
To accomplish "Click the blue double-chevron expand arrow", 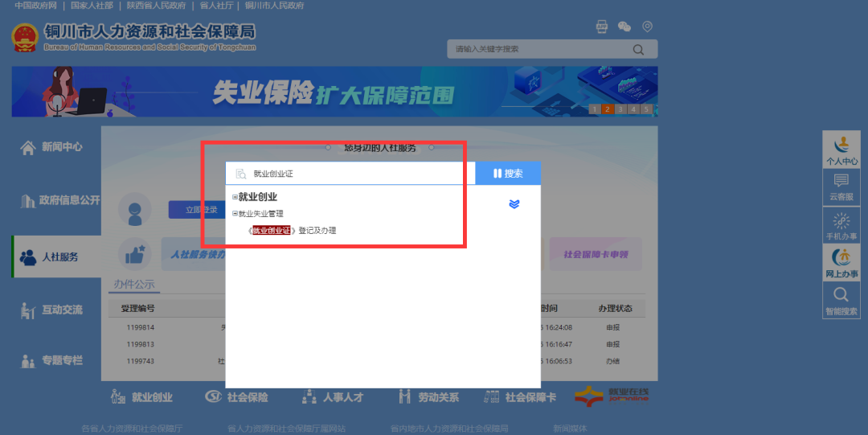I will (x=514, y=204).
